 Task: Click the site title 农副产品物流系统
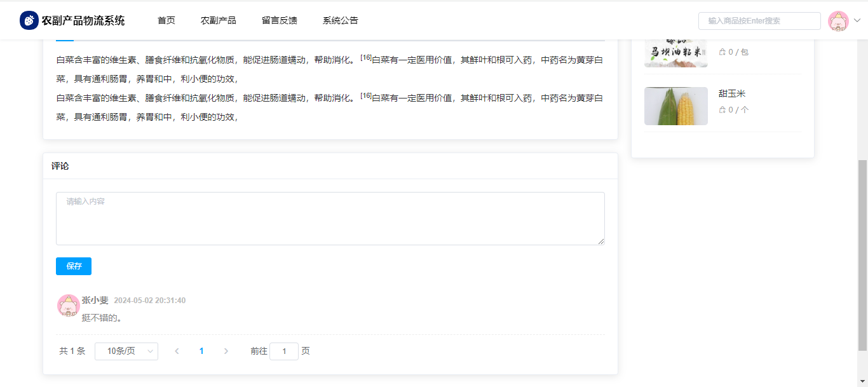(x=83, y=20)
